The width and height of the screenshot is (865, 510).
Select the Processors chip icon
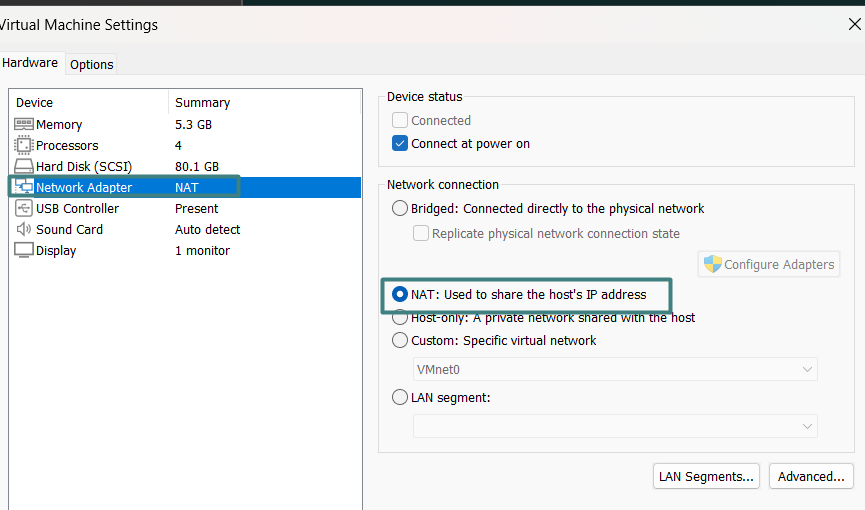click(x=24, y=146)
